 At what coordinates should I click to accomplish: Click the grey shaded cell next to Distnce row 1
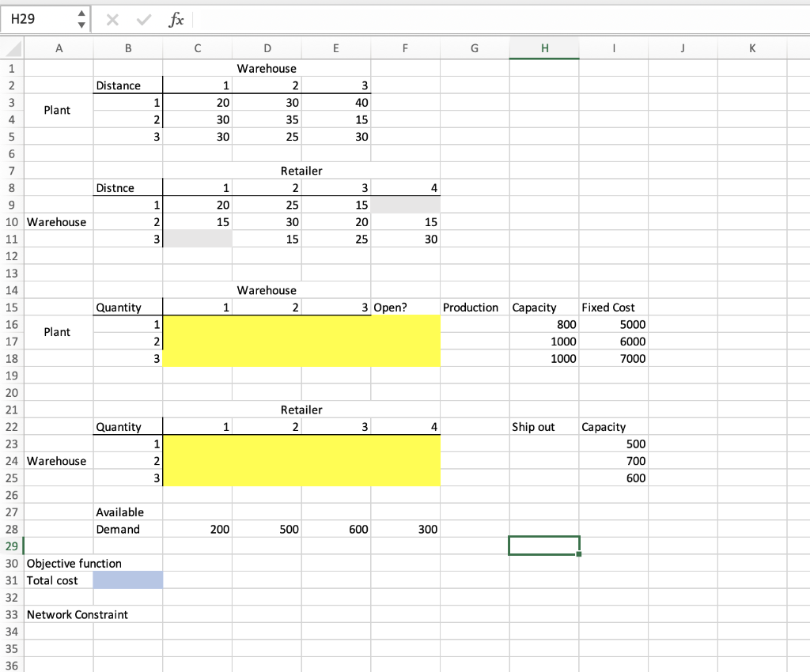405,205
